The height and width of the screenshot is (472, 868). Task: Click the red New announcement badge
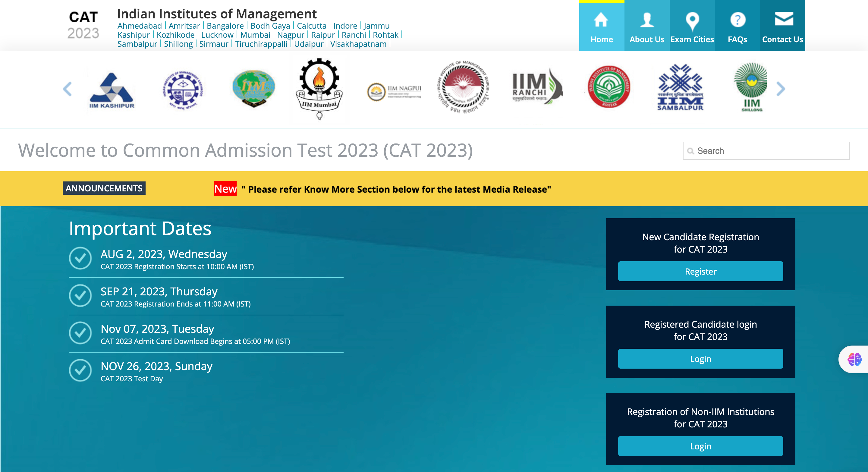coord(225,189)
